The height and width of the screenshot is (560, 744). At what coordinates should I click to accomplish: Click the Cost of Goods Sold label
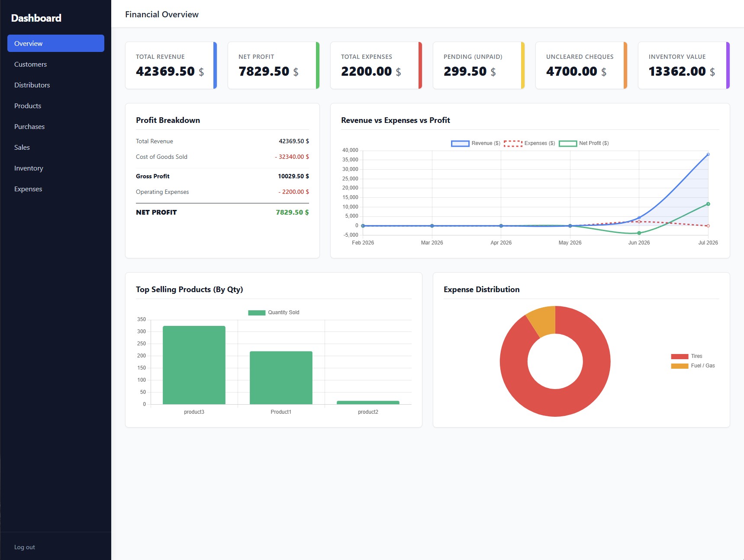pyautogui.click(x=161, y=157)
